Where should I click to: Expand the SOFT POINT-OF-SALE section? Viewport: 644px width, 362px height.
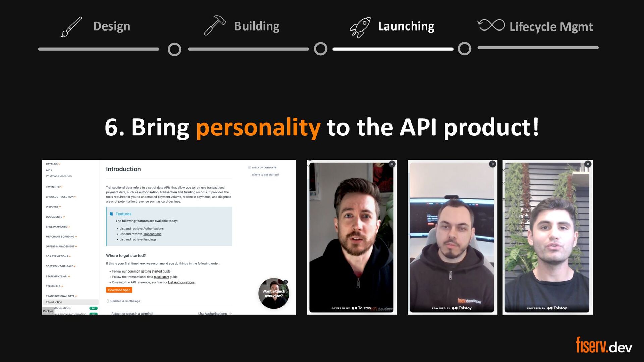(61, 266)
